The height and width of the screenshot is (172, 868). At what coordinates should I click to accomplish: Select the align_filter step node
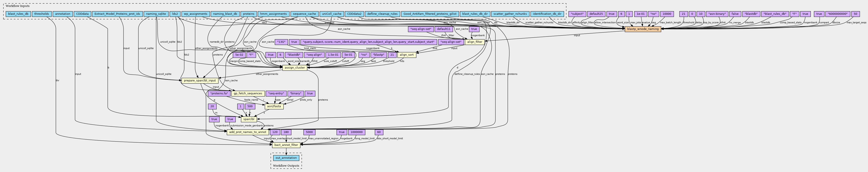pos(475,42)
